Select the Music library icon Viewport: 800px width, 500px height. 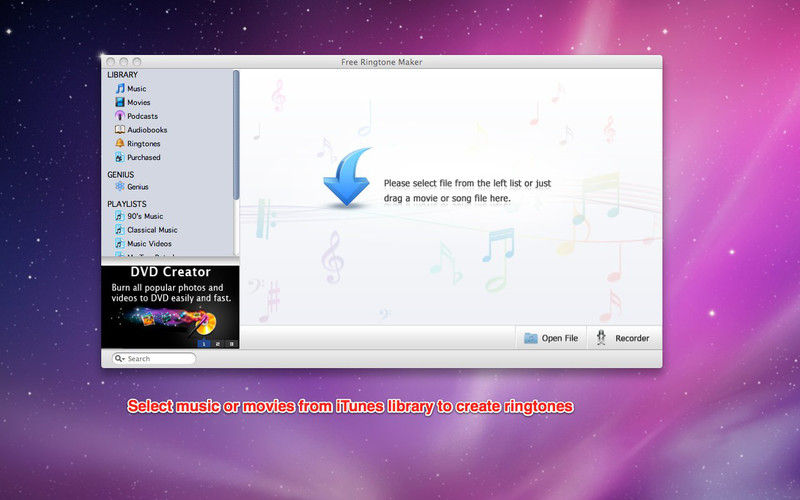point(120,89)
